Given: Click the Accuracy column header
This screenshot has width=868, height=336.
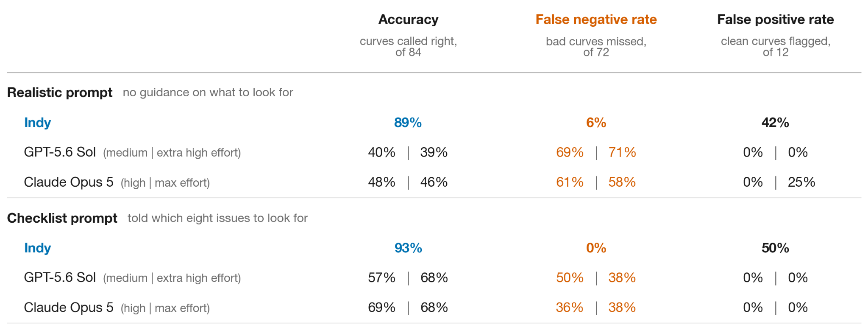Looking at the screenshot, I should (408, 20).
